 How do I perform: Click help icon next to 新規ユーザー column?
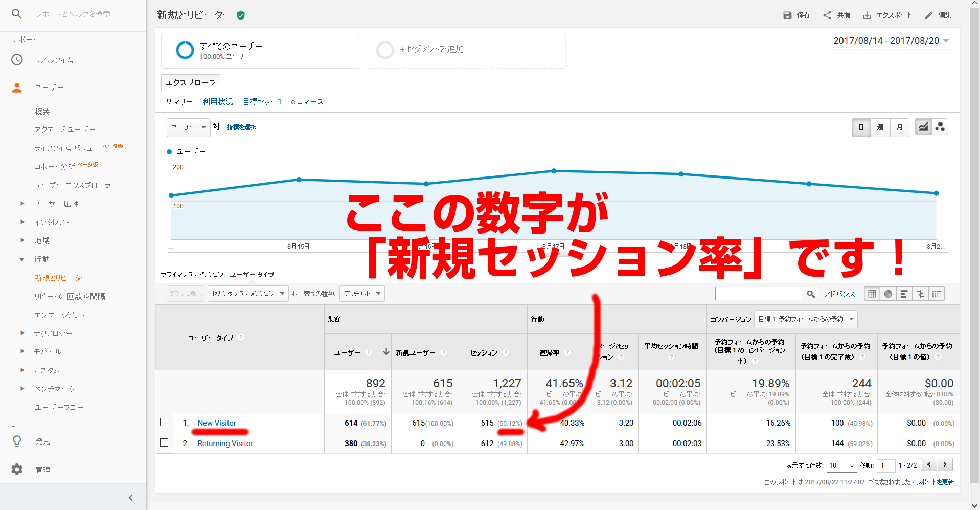tap(444, 352)
